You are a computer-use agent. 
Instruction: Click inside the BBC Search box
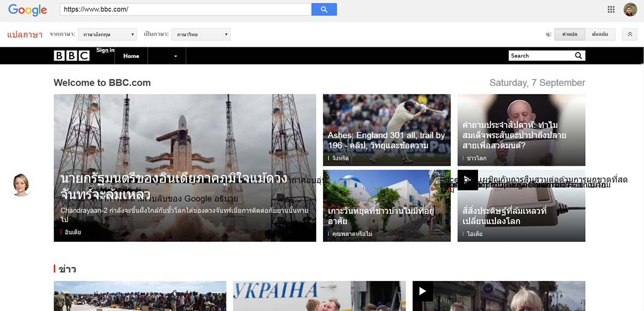pyautogui.click(x=540, y=55)
